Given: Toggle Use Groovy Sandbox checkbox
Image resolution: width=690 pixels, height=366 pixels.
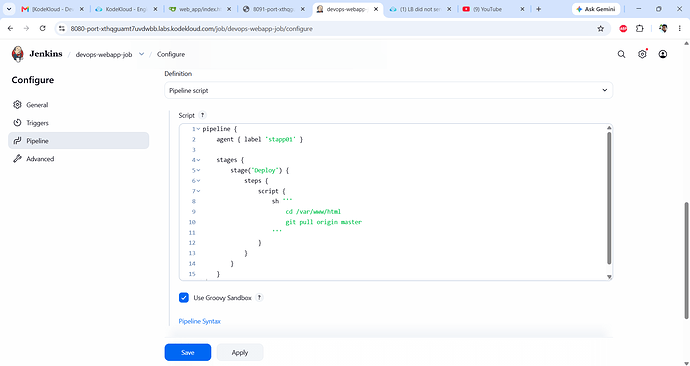Looking at the screenshot, I should coord(184,298).
